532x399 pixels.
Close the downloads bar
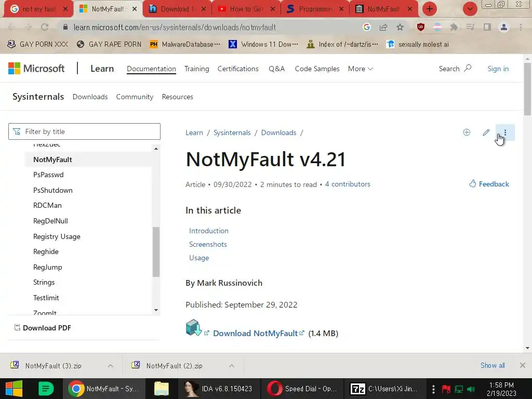[x=523, y=365]
